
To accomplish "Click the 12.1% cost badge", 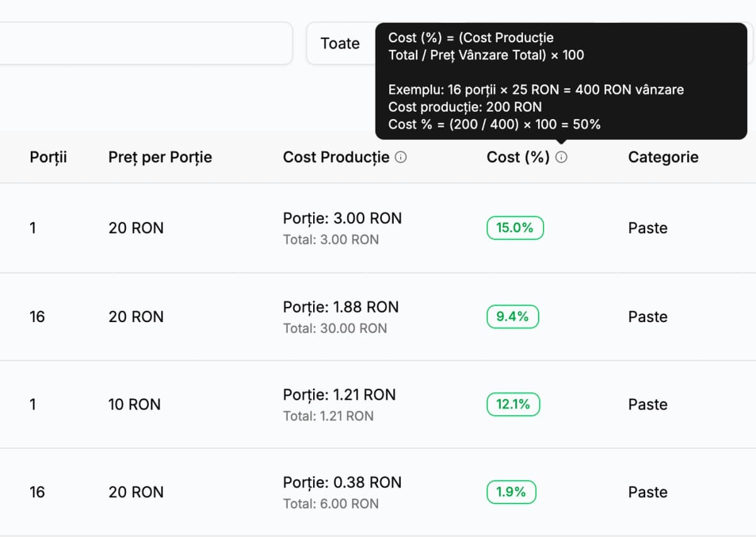I will click(x=513, y=404).
